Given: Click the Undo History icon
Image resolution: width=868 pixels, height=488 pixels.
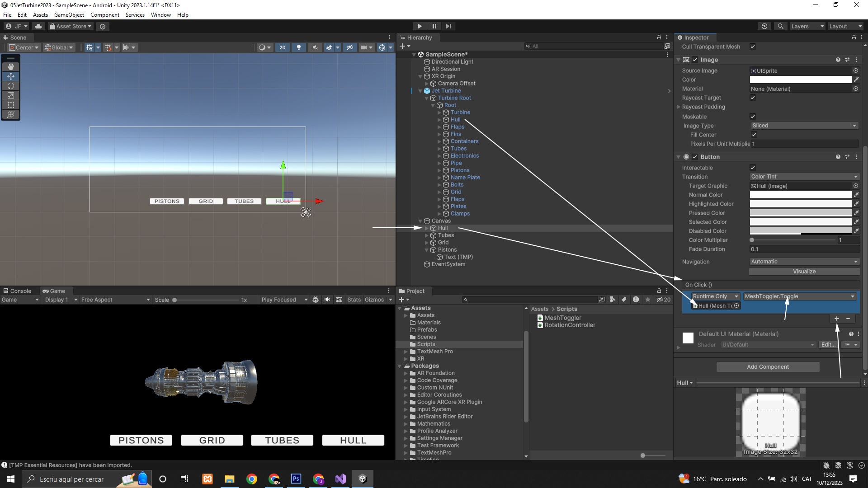Looking at the screenshot, I should (764, 26).
